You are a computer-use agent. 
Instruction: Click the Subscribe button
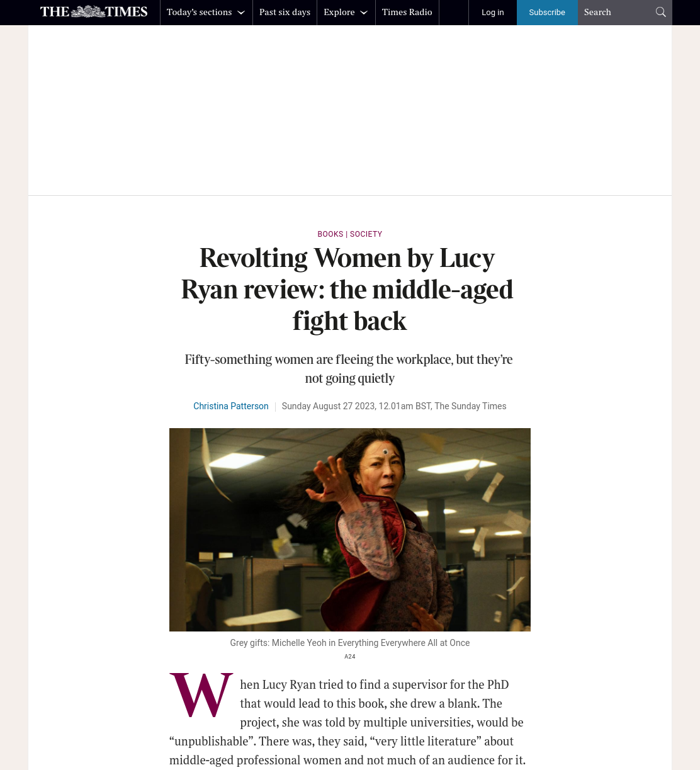(x=547, y=12)
